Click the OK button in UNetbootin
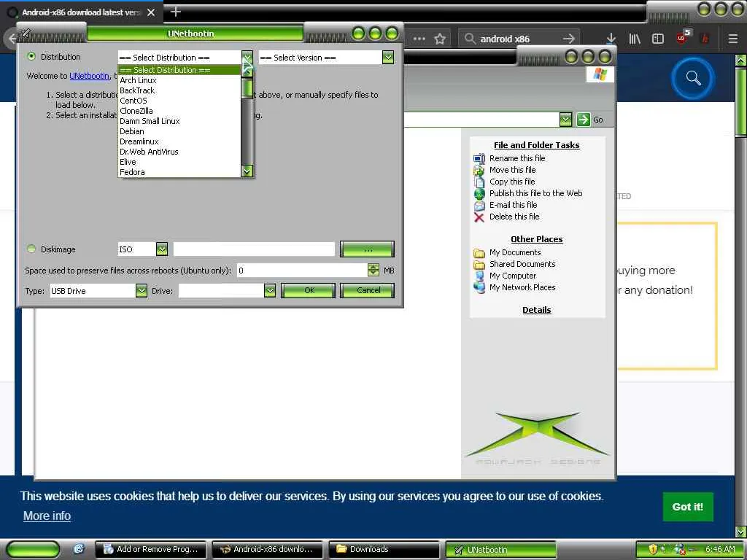 pos(309,290)
